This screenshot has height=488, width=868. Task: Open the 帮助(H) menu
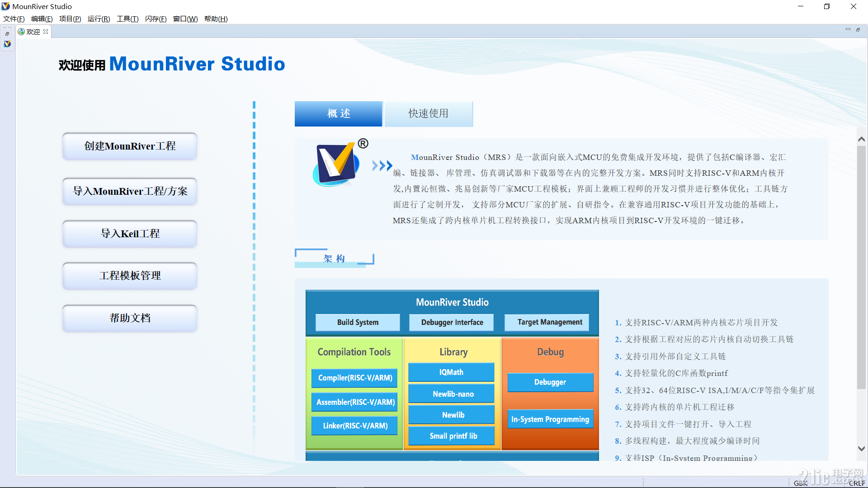[x=216, y=19]
